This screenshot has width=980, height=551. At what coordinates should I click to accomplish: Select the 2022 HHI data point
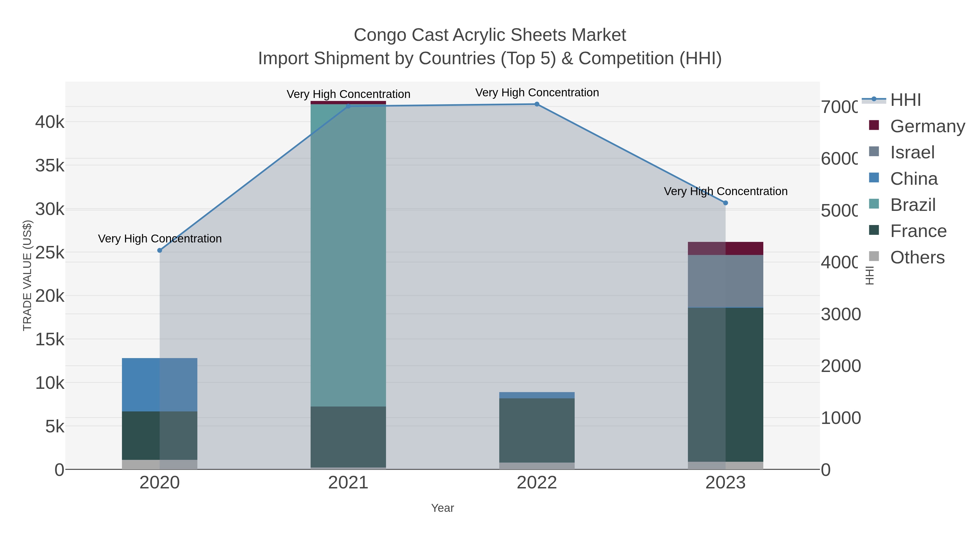click(537, 104)
